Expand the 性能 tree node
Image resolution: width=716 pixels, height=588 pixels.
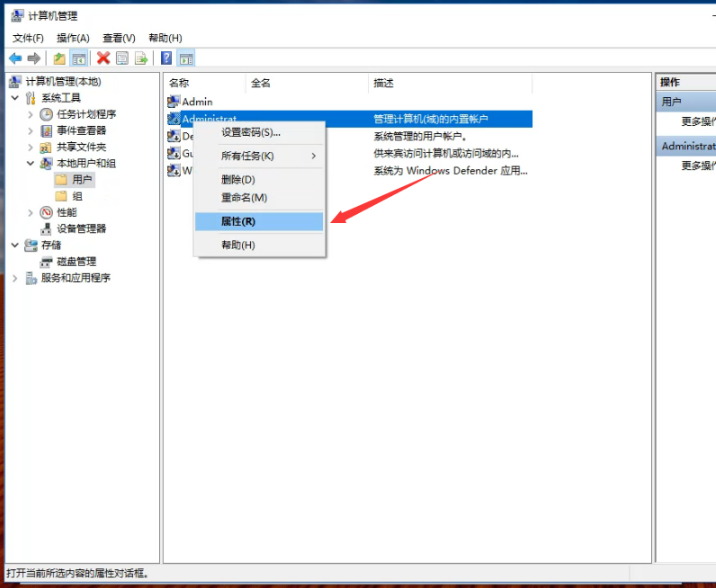(31, 213)
